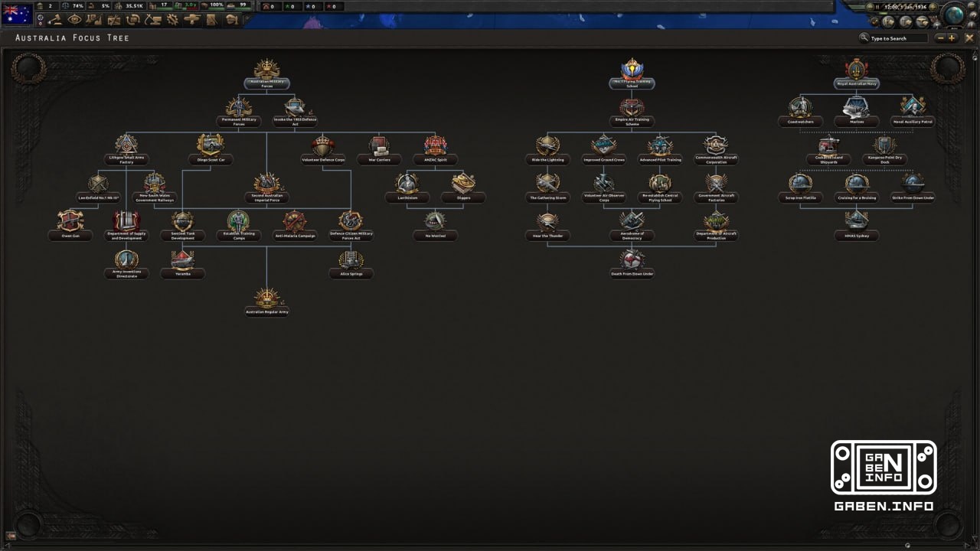Select the Establish Training Camps focus
This screenshot has width=980, height=551.
pos(239,226)
